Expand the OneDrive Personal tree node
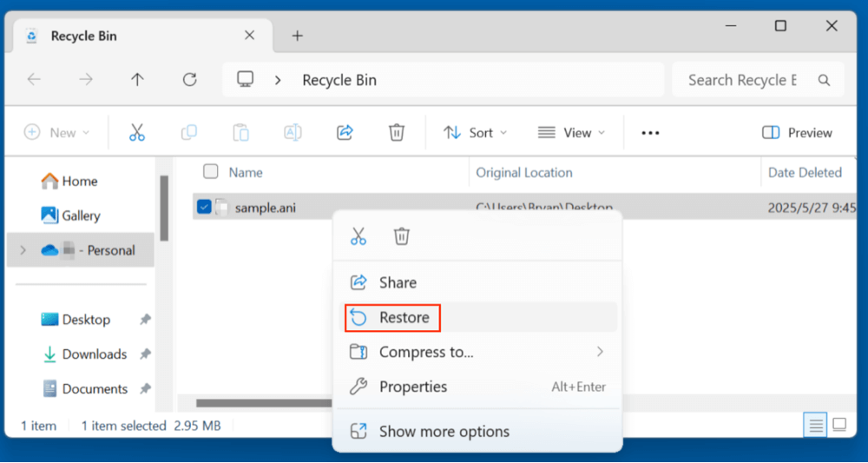Viewport: 868px width, 463px height. [x=23, y=250]
